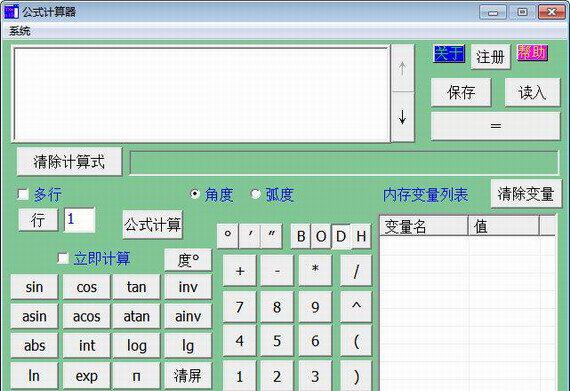
Task: Enable the 多行 multi-line checkbox
Action: [23, 194]
